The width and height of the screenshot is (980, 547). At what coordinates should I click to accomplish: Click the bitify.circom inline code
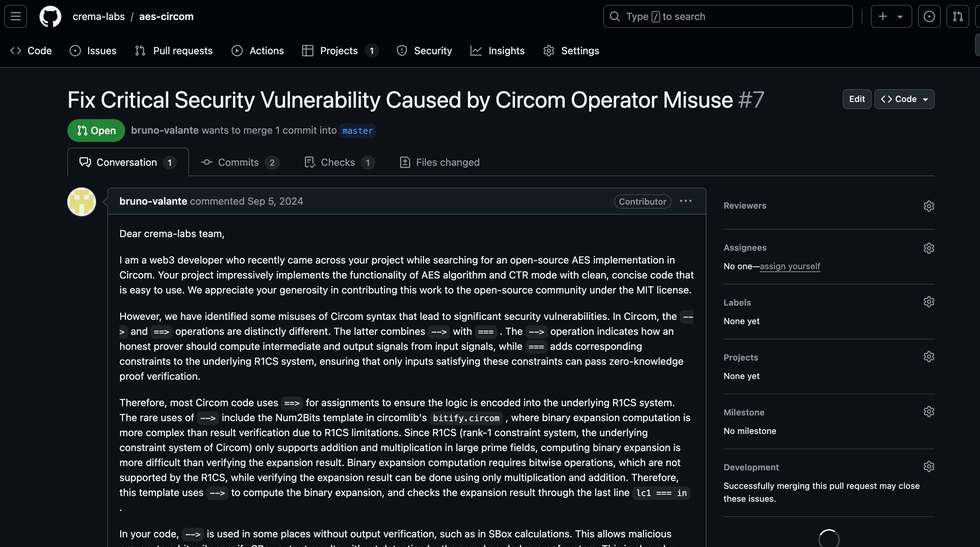tap(466, 418)
